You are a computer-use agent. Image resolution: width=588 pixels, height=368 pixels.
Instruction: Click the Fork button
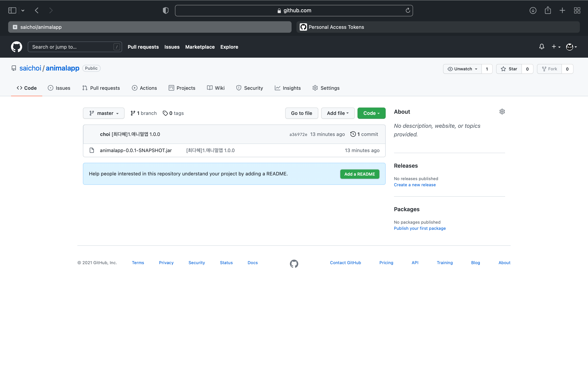click(x=549, y=69)
